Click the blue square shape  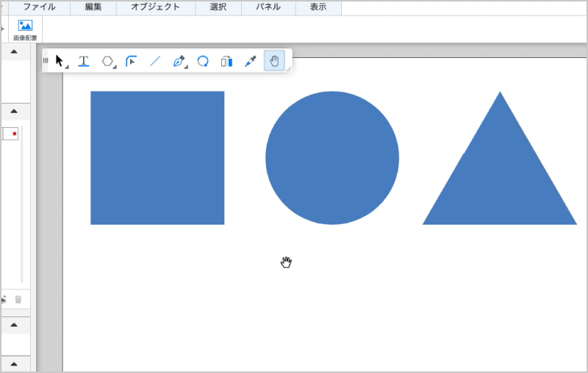[x=157, y=158]
